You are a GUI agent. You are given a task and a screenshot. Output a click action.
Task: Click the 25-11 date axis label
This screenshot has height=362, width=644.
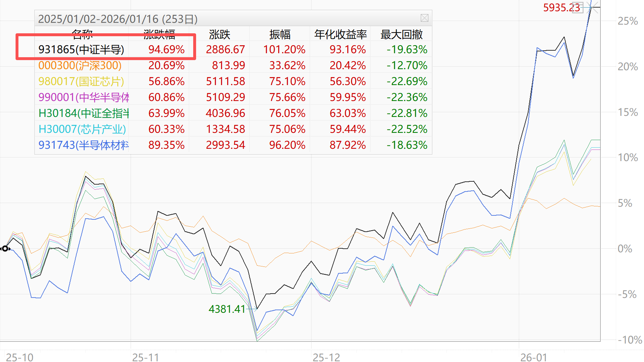(x=145, y=357)
